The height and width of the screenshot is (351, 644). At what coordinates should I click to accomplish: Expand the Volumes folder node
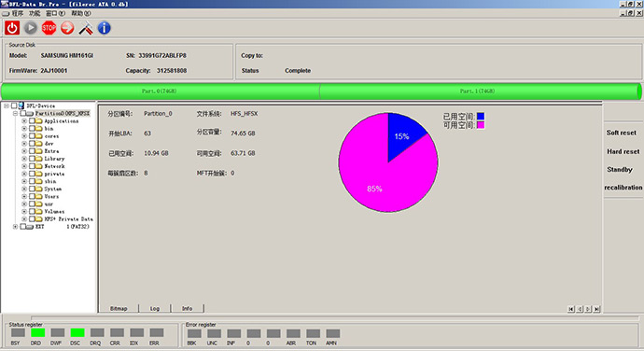(24, 211)
